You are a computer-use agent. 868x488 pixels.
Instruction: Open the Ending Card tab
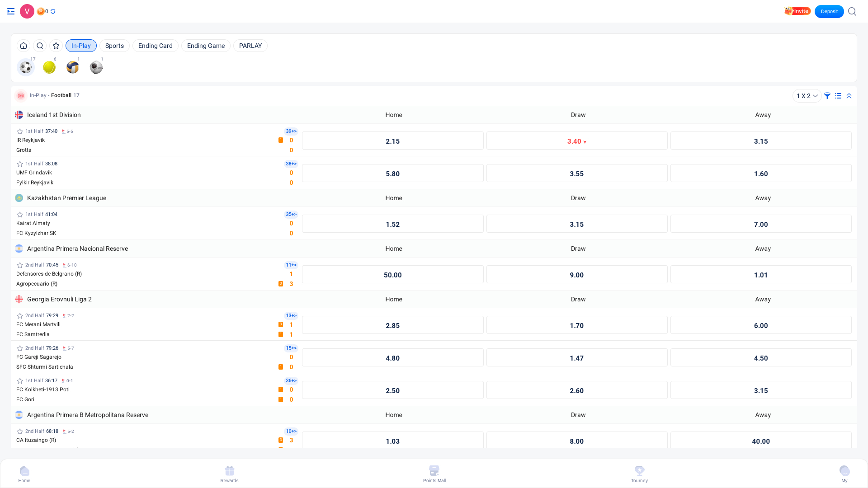[156, 46]
